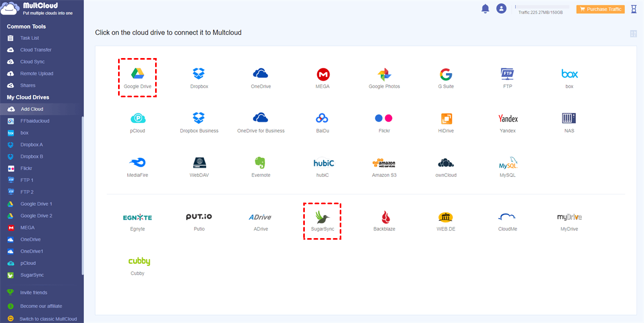This screenshot has height=323, width=644.
Task: Choose the MyDrive cloud
Action: pos(569,221)
